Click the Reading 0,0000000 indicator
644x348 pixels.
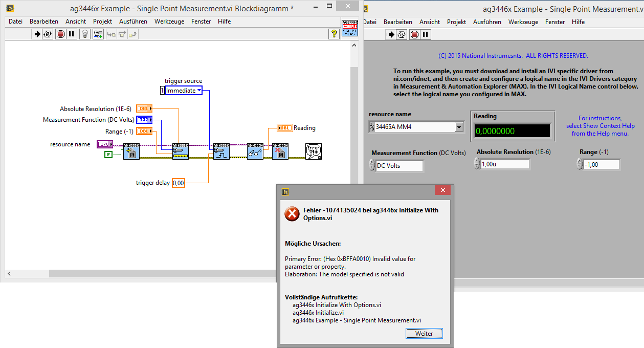tap(513, 131)
